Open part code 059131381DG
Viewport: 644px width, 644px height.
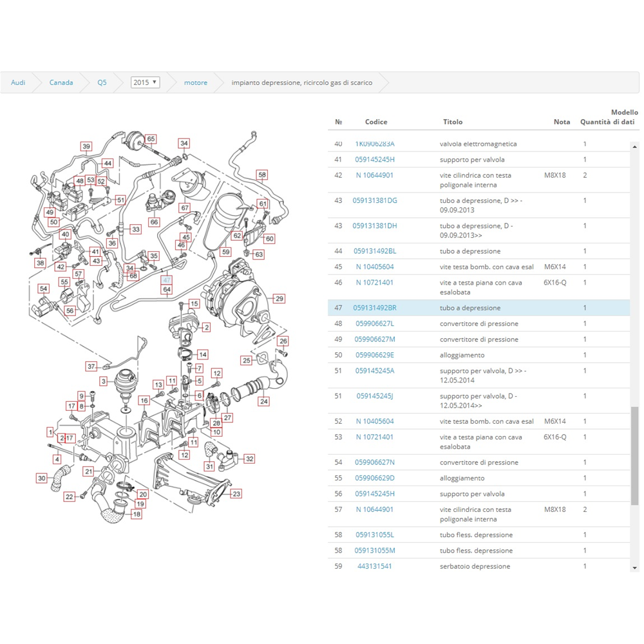tap(375, 200)
